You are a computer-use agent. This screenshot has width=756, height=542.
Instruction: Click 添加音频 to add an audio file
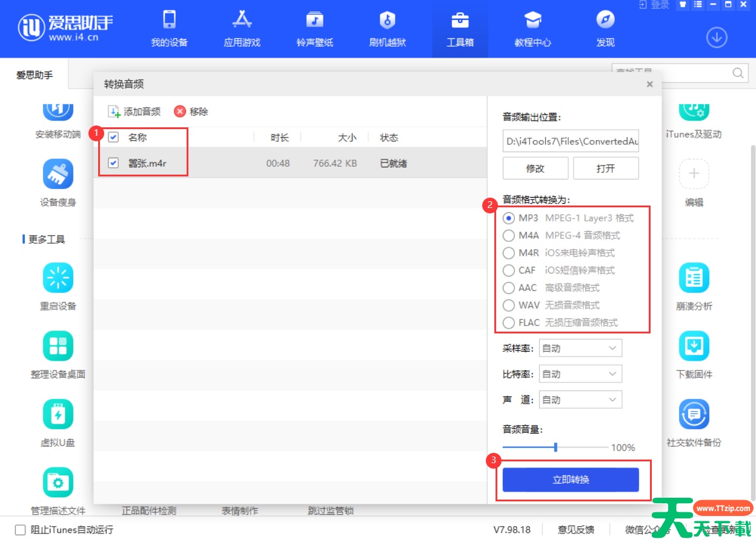134,111
